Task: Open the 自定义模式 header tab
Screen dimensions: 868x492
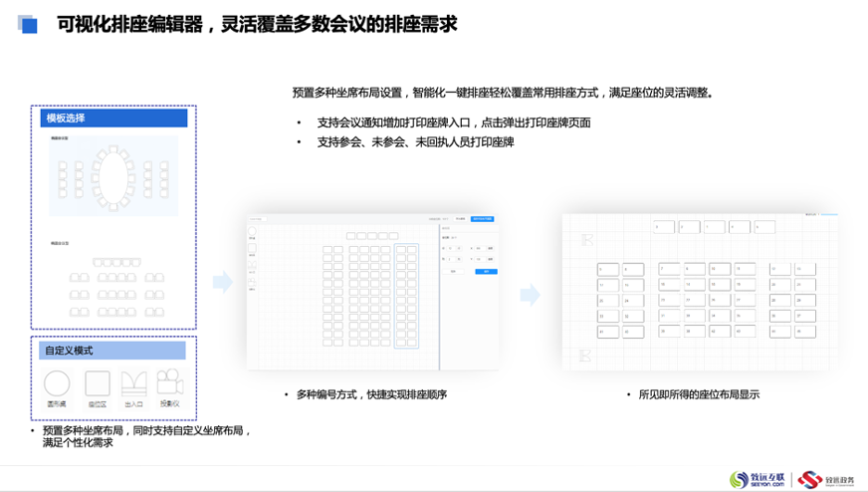Action: 113,351
